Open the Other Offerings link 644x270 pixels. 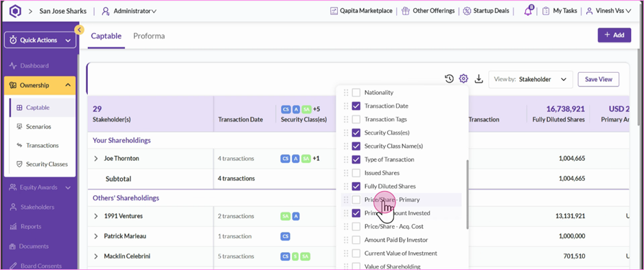click(428, 11)
